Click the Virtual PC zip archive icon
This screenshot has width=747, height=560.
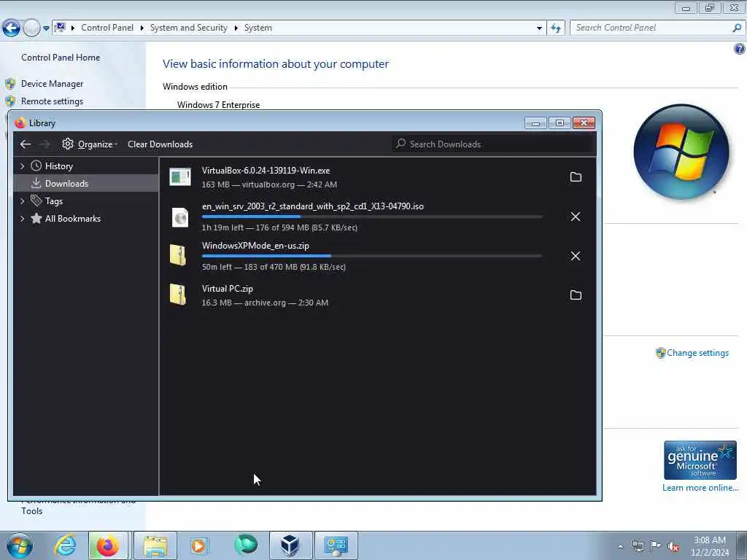(x=178, y=295)
